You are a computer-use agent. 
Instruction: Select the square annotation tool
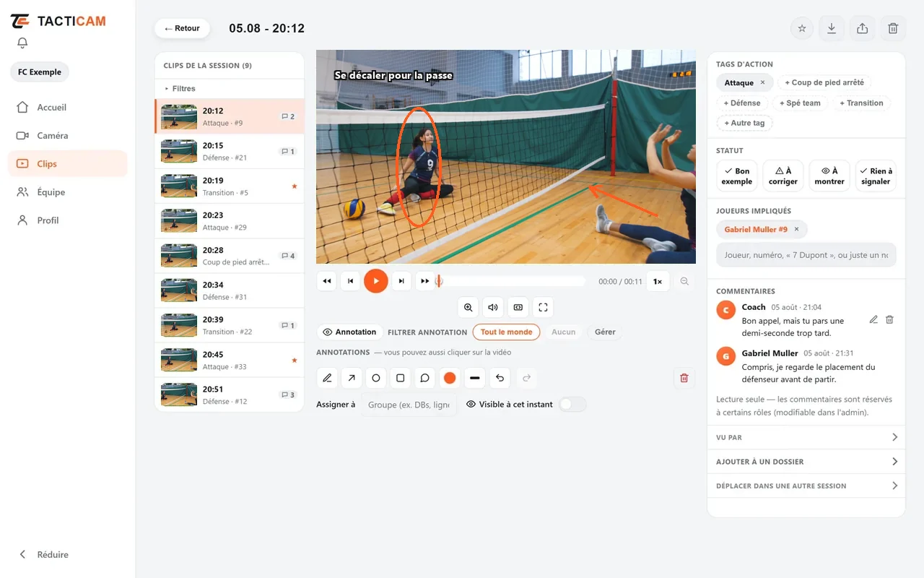pyautogui.click(x=401, y=378)
